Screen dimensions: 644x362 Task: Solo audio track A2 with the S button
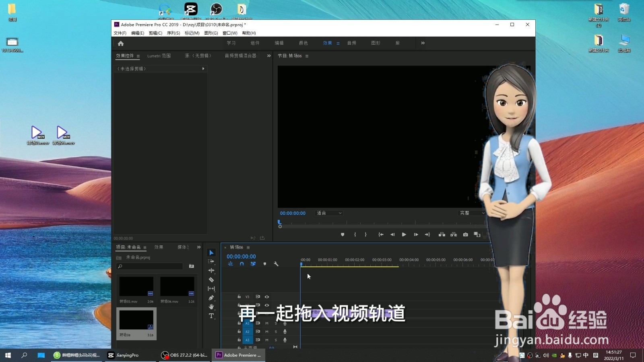[276, 331]
